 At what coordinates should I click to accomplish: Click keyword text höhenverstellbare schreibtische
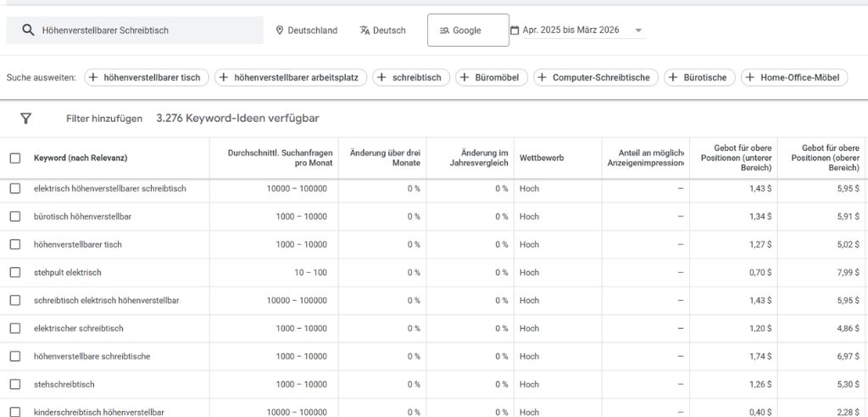pyautogui.click(x=92, y=356)
